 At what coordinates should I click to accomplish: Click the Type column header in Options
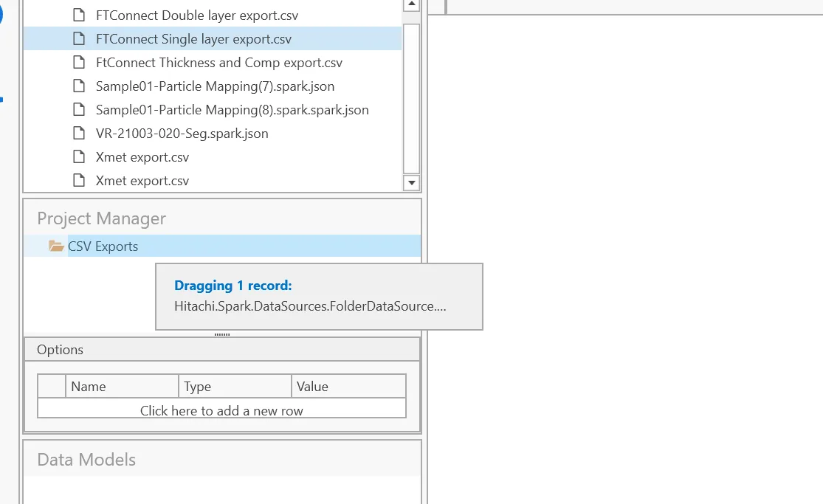coord(235,387)
